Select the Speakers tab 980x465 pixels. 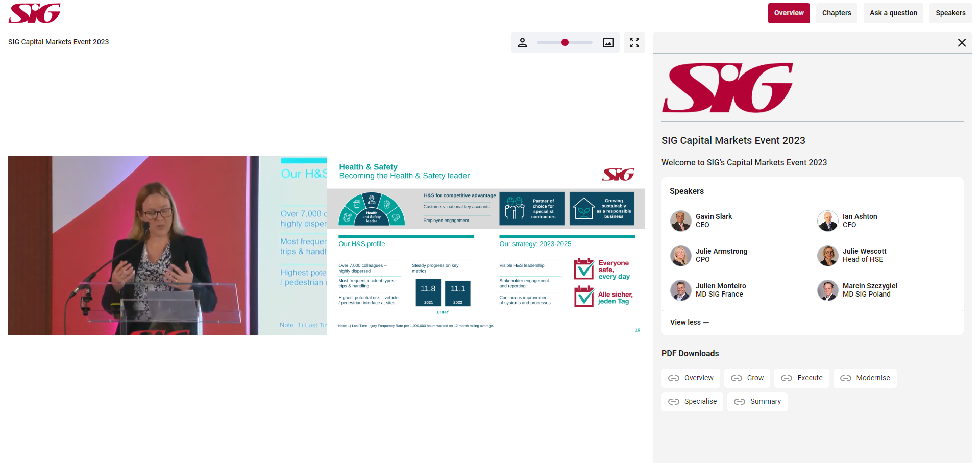click(950, 13)
